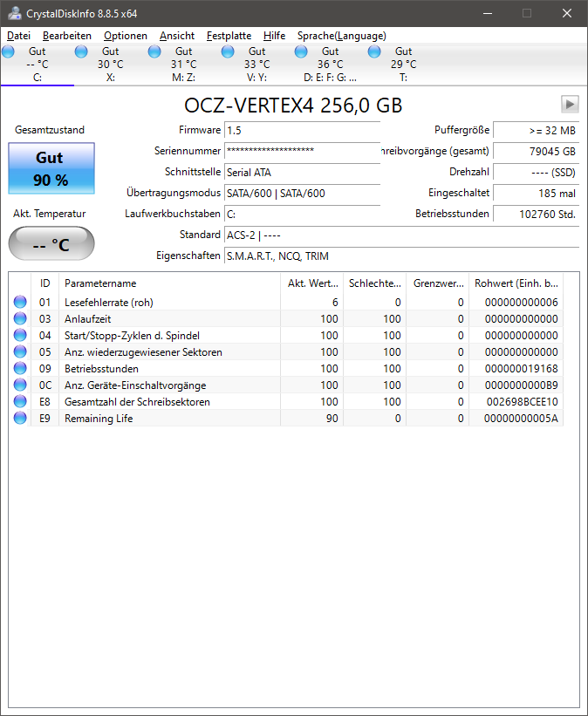Click the Rohwert column header

516,283
